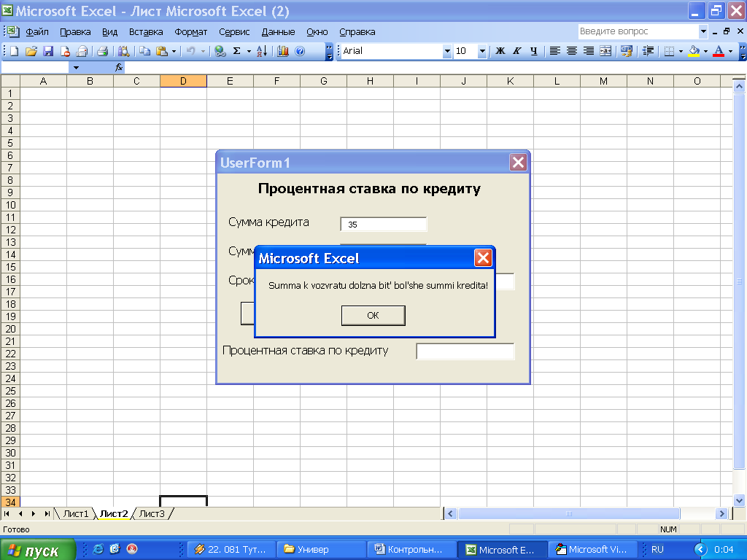Click the Permission document icon
The height and width of the screenshot is (560, 747).
pos(65,51)
